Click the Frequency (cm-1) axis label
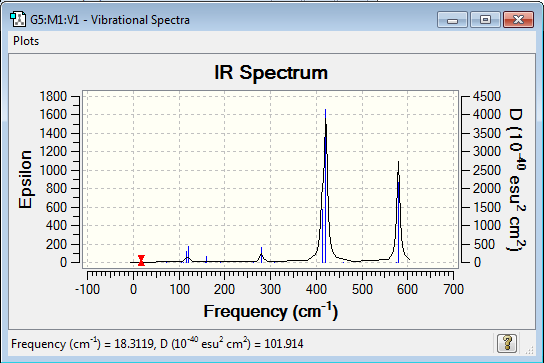The image size is (544, 363). pyautogui.click(x=271, y=311)
